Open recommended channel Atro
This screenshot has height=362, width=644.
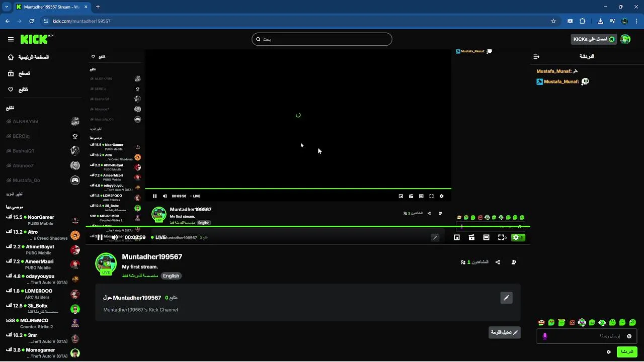click(x=43, y=235)
